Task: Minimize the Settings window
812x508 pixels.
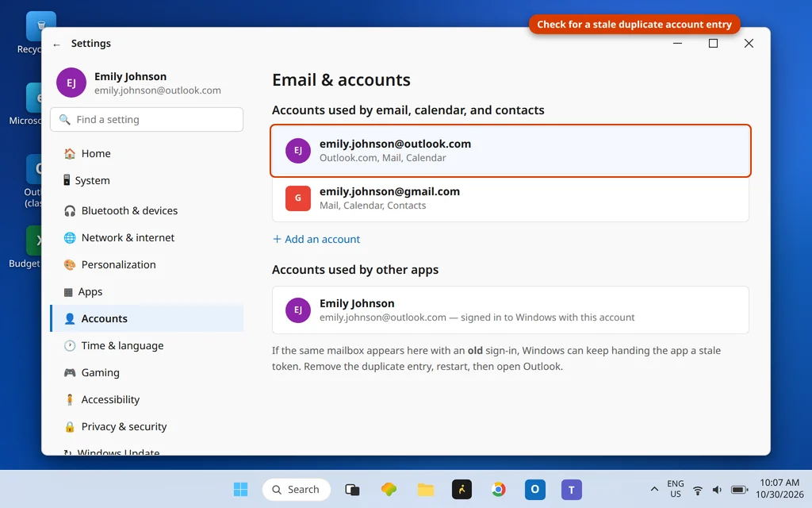Action: click(x=677, y=44)
